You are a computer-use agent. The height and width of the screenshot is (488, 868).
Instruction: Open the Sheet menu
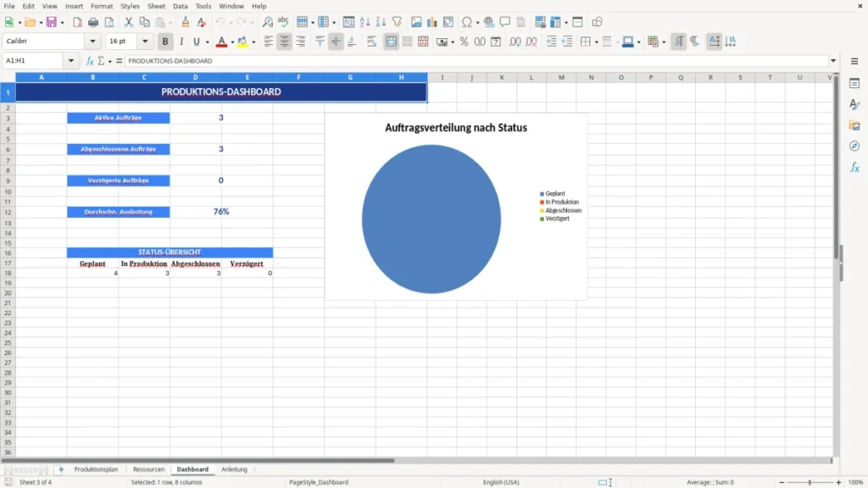point(156,6)
